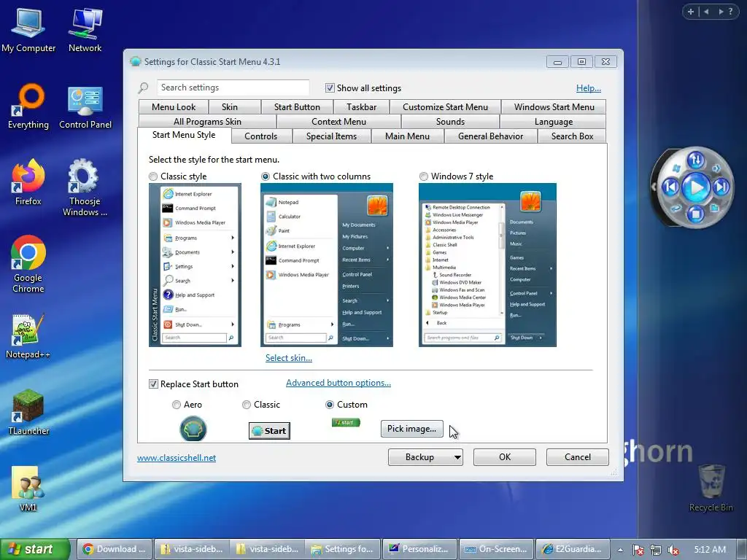This screenshot has height=560, width=747.
Task: Expand hidden tray icons arrow
Action: point(620,550)
